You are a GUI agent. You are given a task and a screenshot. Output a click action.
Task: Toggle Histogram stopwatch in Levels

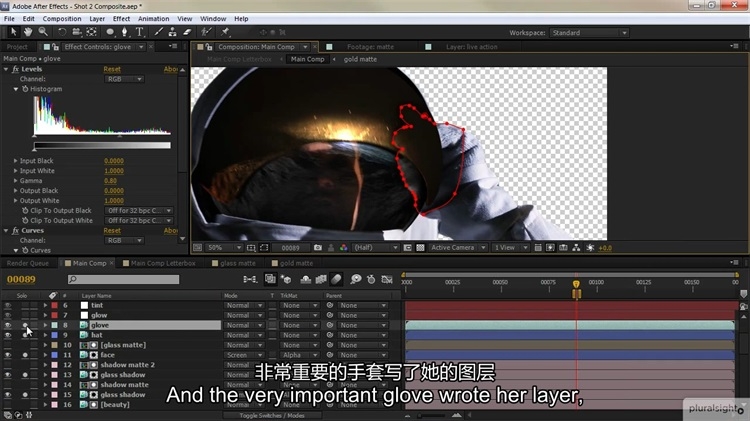[25, 89]
